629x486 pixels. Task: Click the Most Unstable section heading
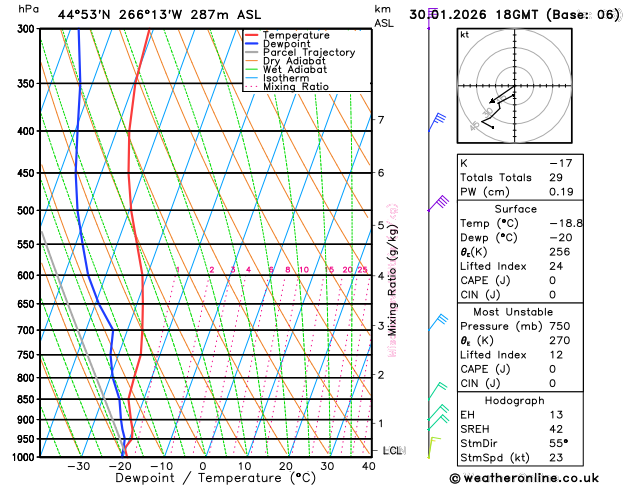pyautogui.click(x=513, y=312)
